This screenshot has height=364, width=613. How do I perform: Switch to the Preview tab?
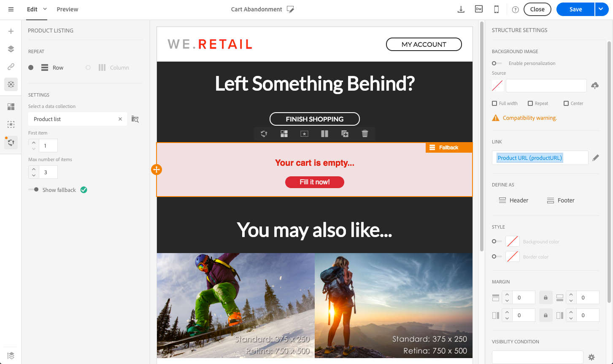[x=68, y=9]
